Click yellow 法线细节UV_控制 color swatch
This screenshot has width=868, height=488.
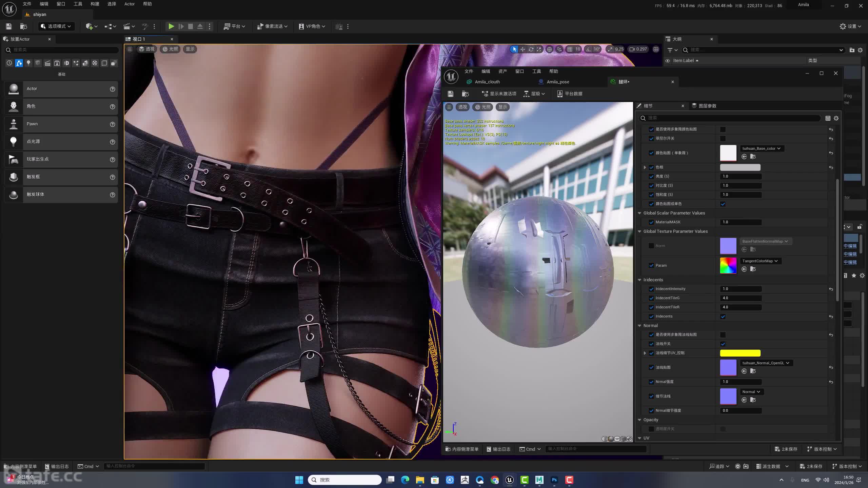(x=740, y=353)
